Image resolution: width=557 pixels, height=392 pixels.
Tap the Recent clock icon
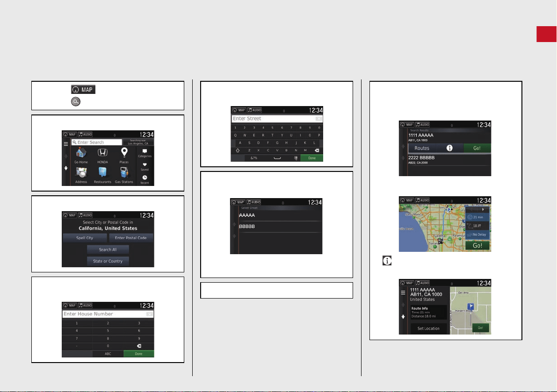(145, 178)
